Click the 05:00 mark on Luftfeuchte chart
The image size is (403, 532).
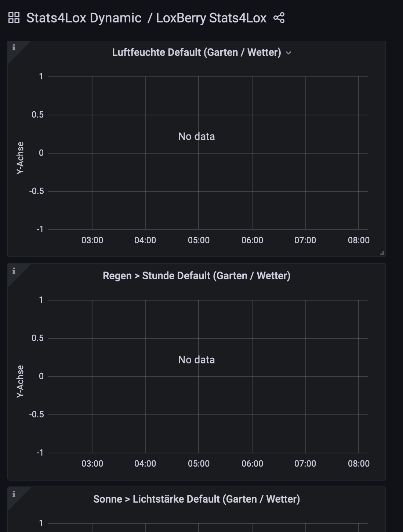pyautogui.click(x=199, y=240)
